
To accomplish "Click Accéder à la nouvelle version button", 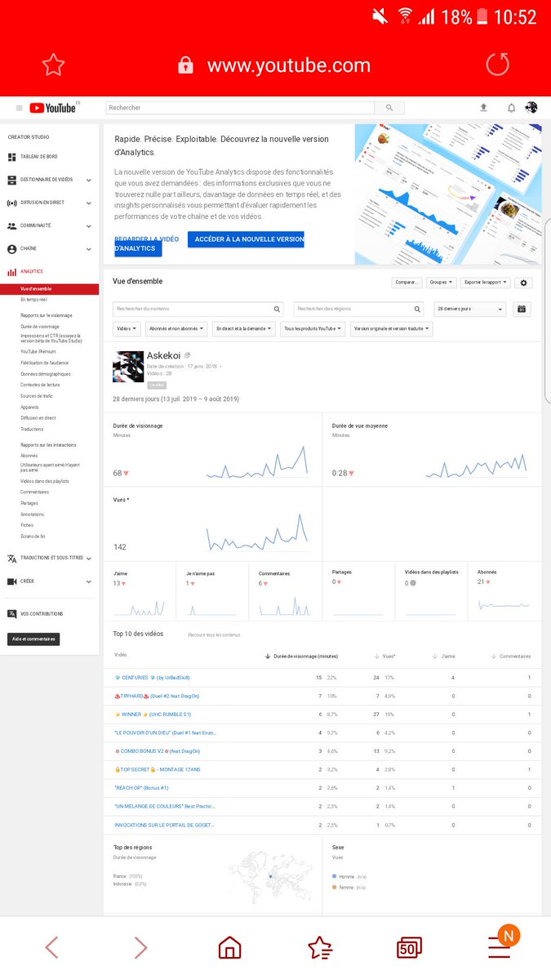I will (x=246, y=239).
